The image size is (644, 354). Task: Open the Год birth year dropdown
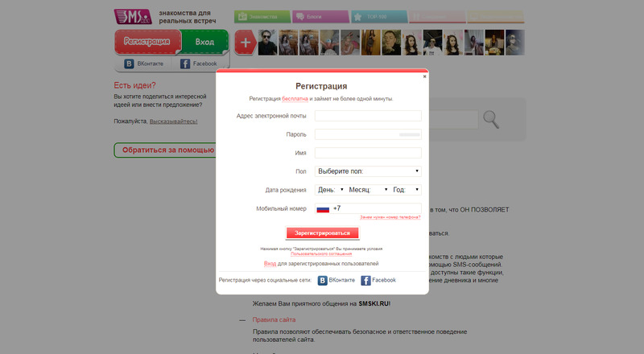tap(406, 190)
